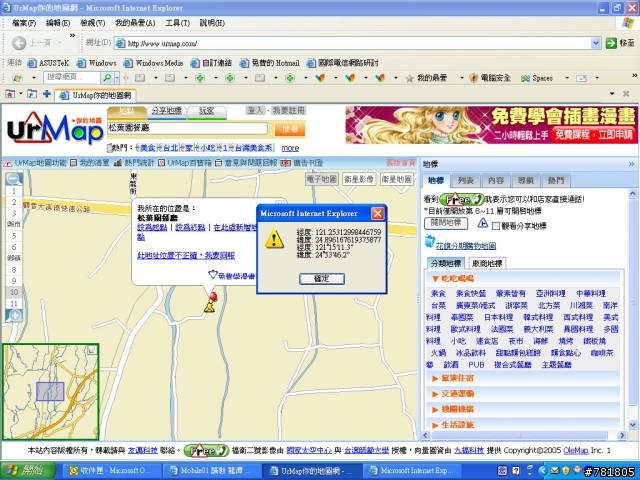Click the Mobile01 taskbar item
This screenshot has height=480, width=640.
click(x=212, y=471)
